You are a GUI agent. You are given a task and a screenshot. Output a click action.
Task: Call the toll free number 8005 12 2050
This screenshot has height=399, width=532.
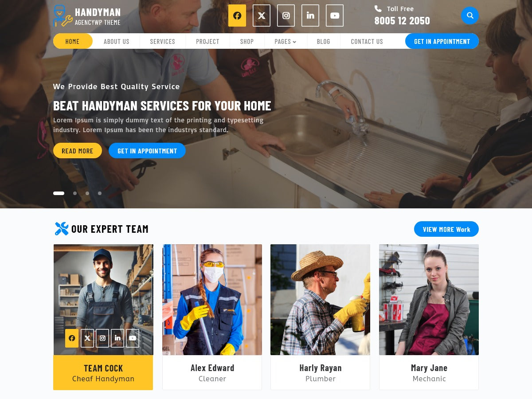tap(402, 21)
